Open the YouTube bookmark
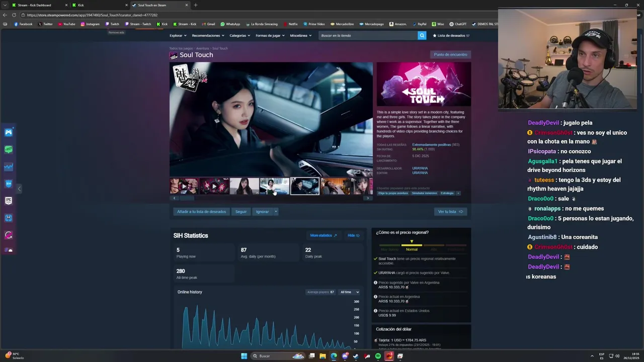Screen dimensions: 644x362 67,24
